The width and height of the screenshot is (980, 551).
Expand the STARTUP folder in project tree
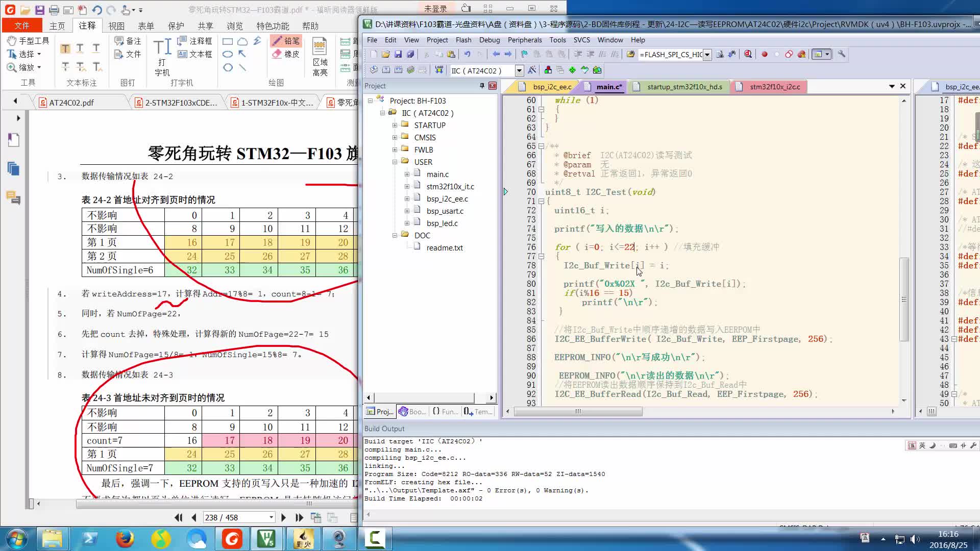395,125
